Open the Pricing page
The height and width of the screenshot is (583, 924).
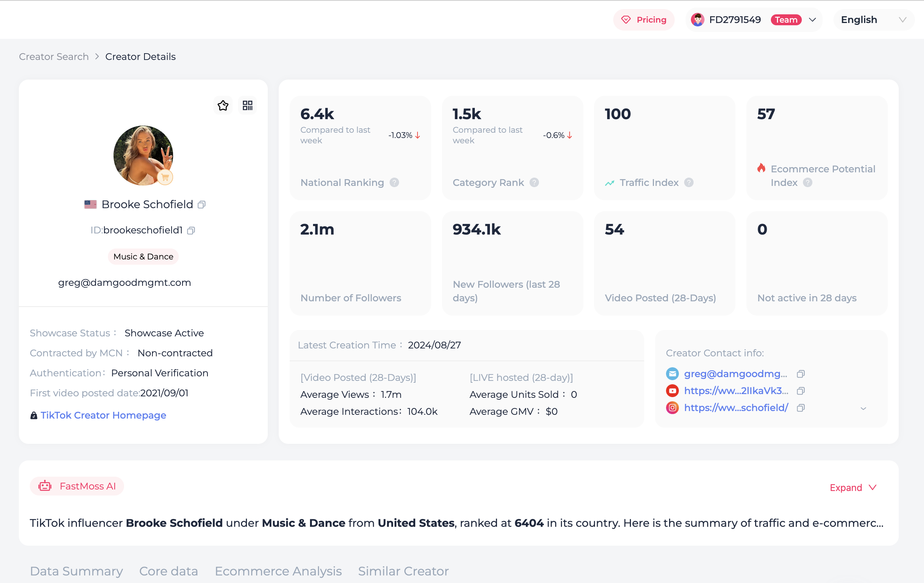point(644,20)
